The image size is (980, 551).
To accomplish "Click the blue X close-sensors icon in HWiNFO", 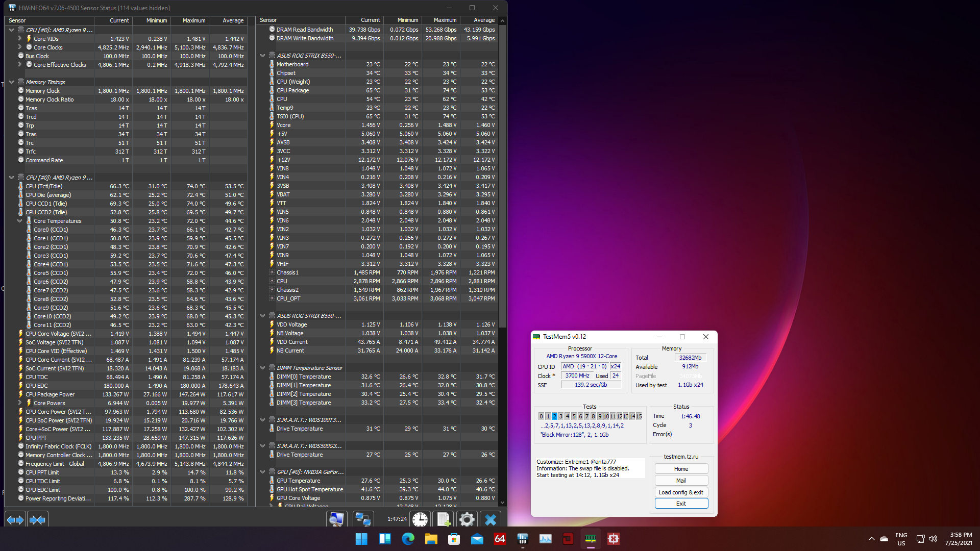I will coord(491,520).
